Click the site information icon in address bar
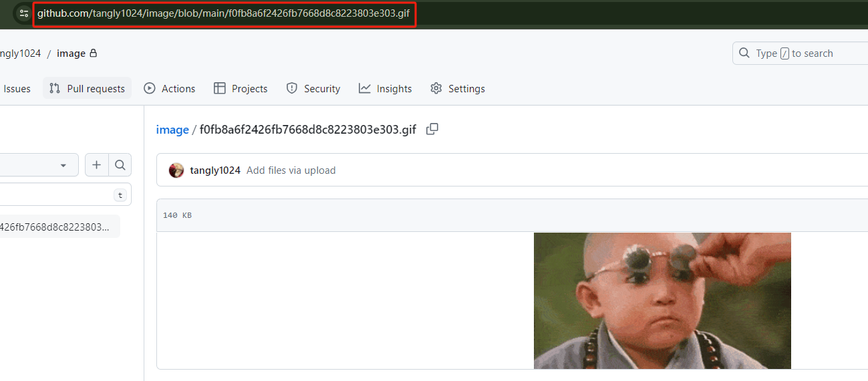868x381 pixels. (24, 13)
